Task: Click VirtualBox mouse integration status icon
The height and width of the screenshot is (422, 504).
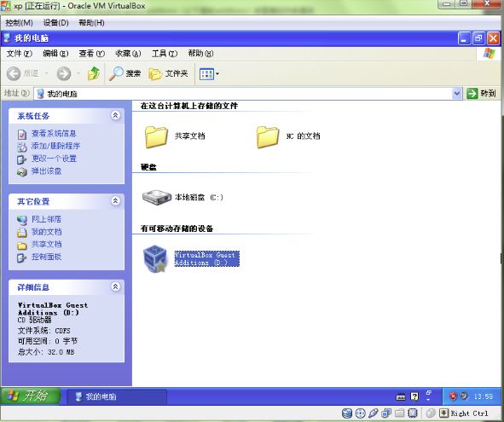Action: (431, 413)
